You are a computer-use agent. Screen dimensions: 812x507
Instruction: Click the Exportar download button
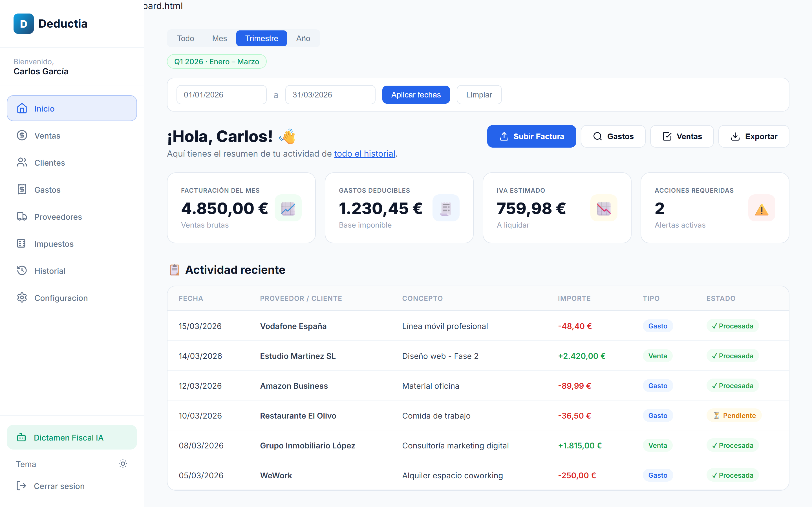point(754,136)
